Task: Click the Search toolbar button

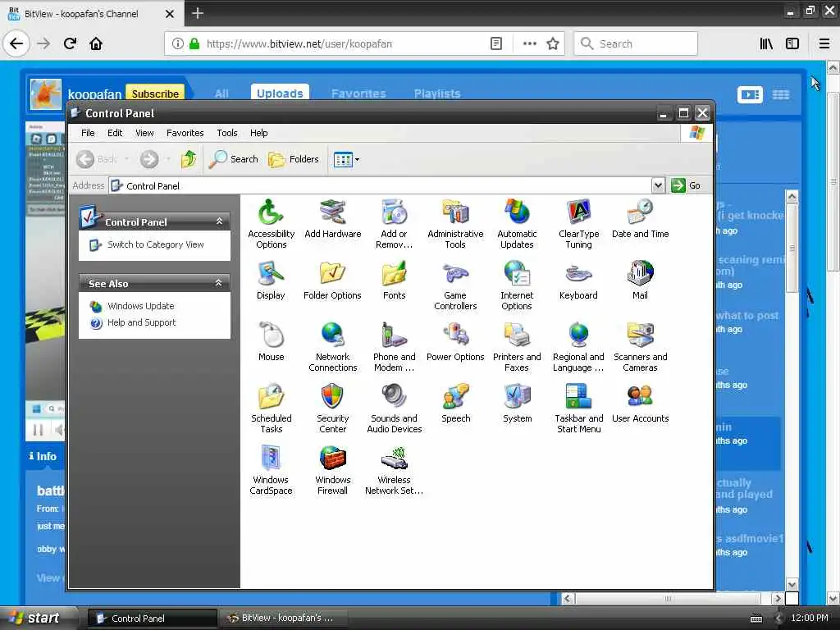Action: [x=234, y=159]
